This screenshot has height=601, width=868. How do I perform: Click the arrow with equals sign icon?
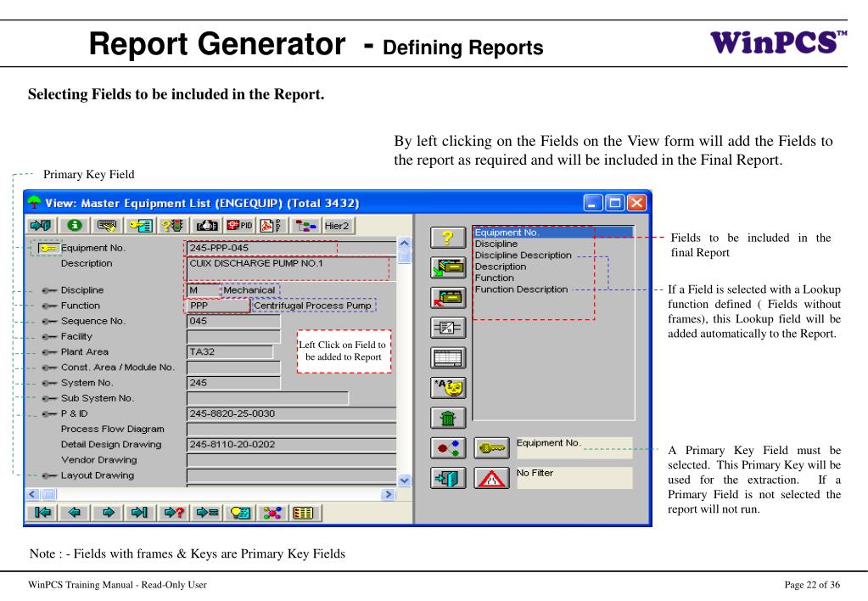pyautogui.click(x=206, y=513)
